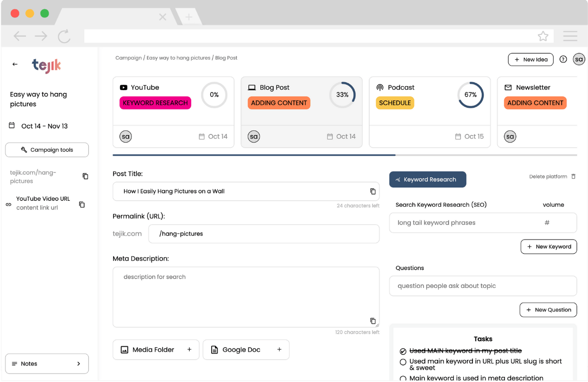
Task: Reload the page with browser refresh
Action: click(64, 36)
